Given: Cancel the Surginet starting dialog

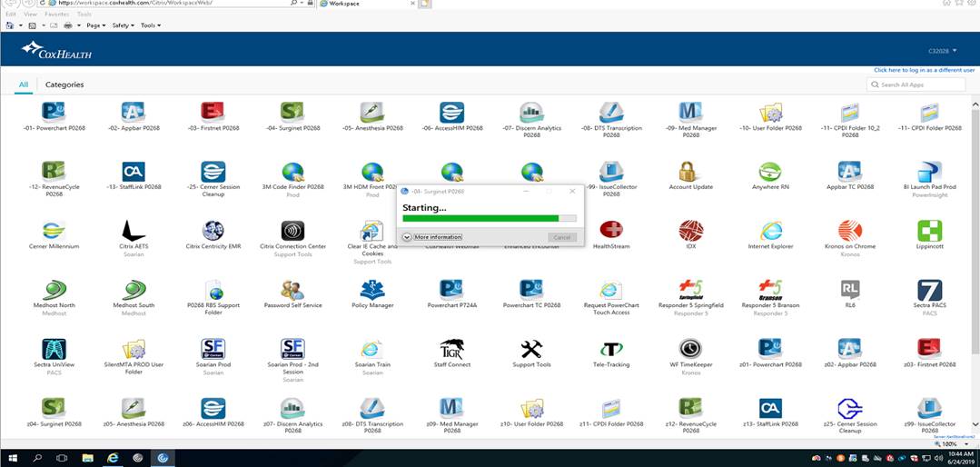Looking at the screenshot, I should pos(561,237).
